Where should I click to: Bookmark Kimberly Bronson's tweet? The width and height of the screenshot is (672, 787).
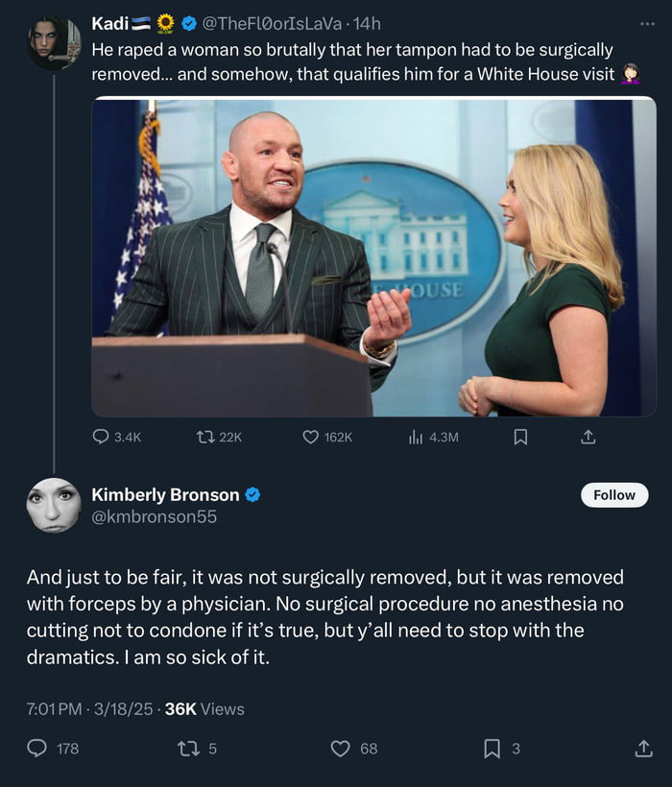tap(492, 749)
